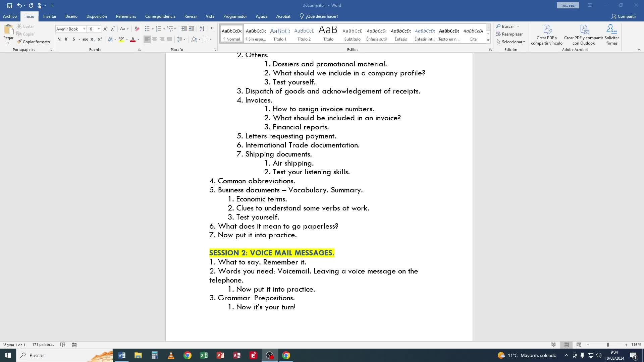Viewport: 644px width, 362px height.
Task: Clear all formatting with the eraser icon
Action: click(x=137, y=29)
